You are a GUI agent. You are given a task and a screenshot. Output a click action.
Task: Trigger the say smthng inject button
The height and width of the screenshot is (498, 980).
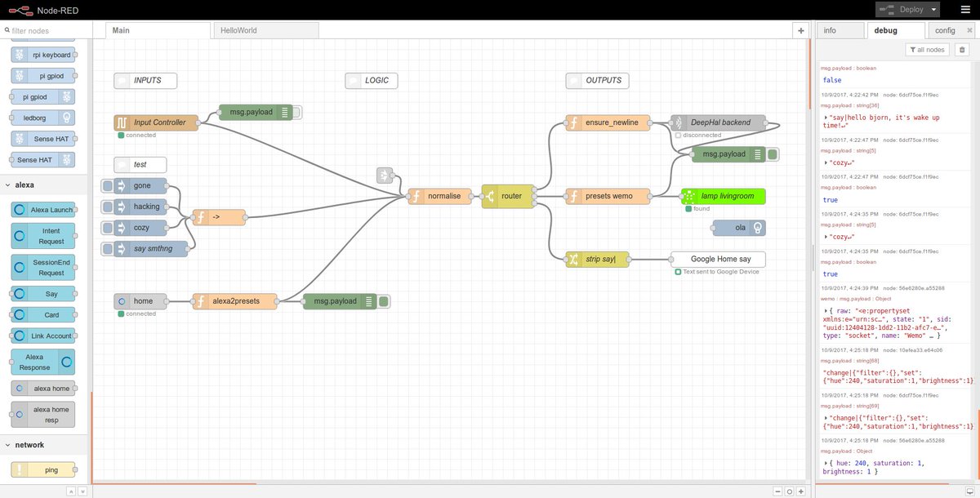click(x=107, y=248)
